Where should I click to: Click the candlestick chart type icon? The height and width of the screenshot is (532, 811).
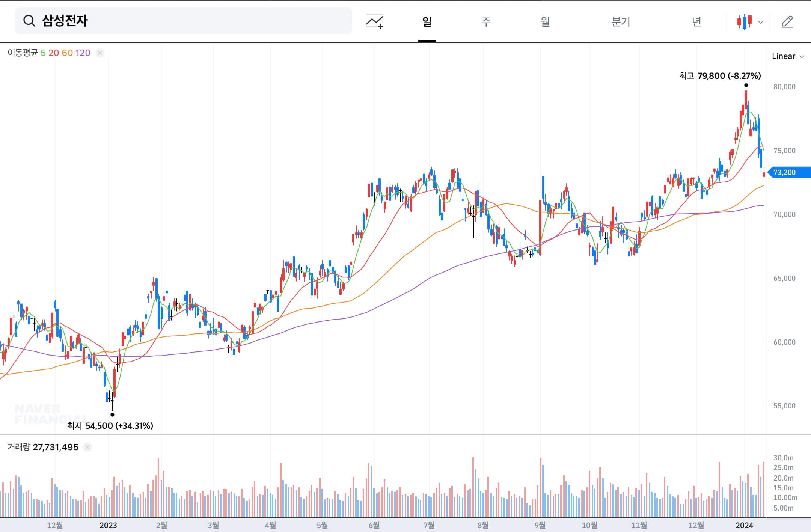(x=744, y=22)
